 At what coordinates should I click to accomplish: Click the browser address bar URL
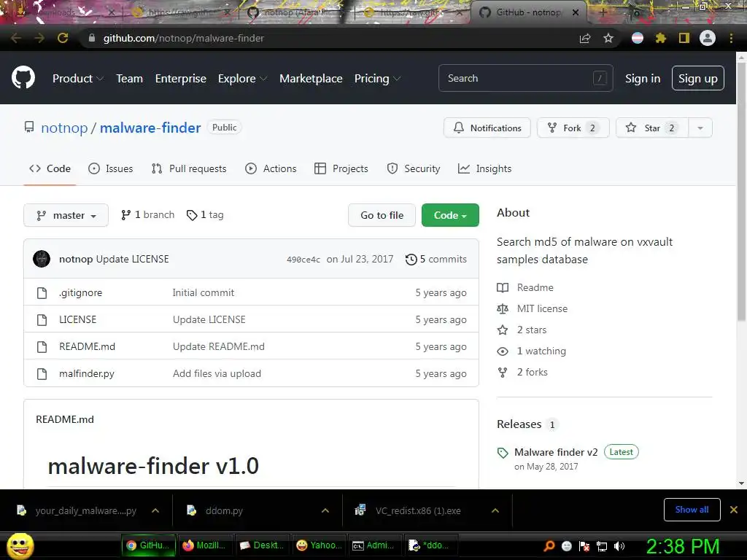click(183, 38)
